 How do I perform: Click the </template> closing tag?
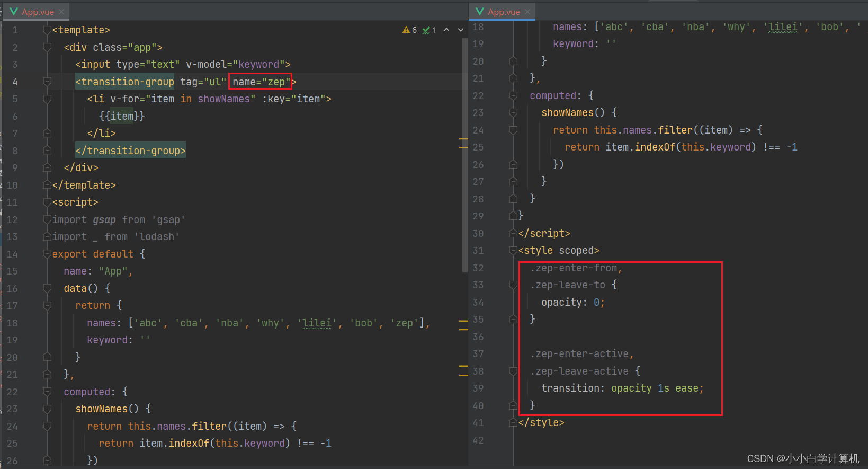(84, 185)
